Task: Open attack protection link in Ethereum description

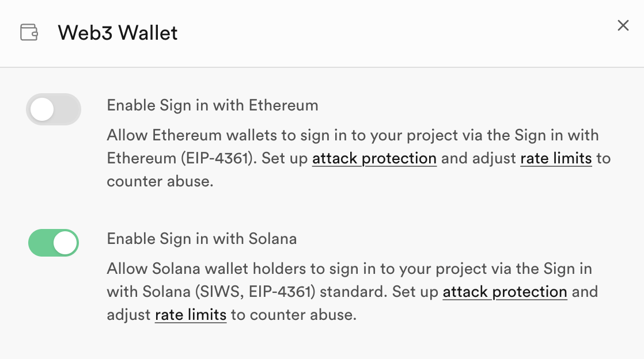Action: pyautogui.click(x=374, y=158)
